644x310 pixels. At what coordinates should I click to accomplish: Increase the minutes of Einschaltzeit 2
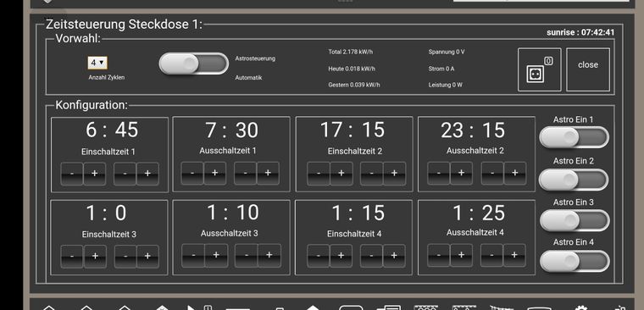(394, 174)
